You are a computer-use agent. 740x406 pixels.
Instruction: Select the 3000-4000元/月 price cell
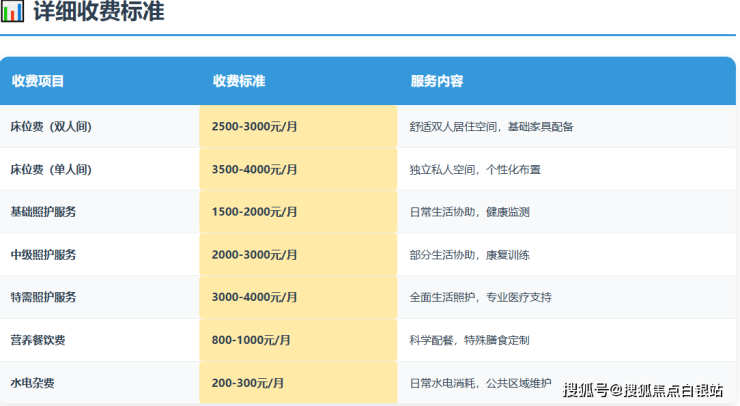(x=255, y=298)
